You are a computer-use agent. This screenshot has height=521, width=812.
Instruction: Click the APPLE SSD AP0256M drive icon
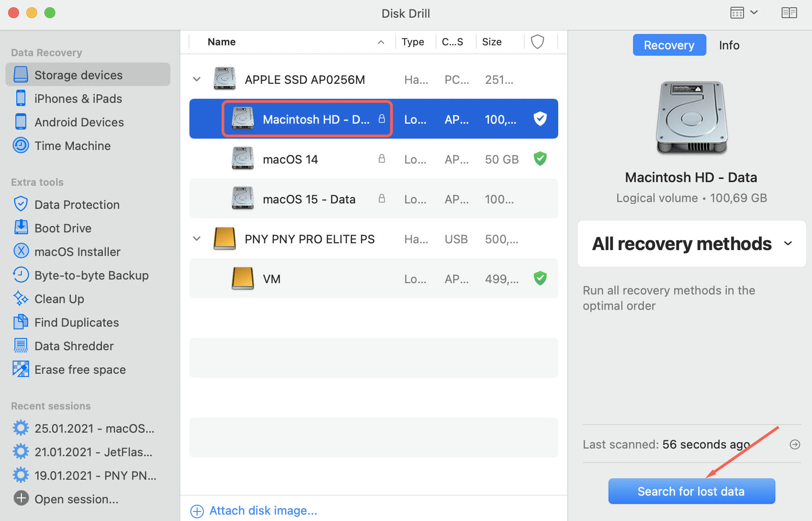(x=225, y=79)
